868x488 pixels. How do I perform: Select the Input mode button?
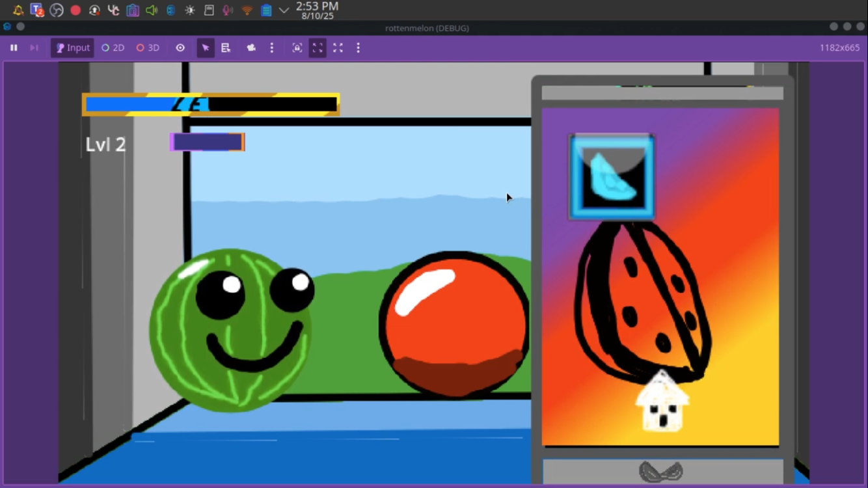pyautogui.click(x=73, y=48)
